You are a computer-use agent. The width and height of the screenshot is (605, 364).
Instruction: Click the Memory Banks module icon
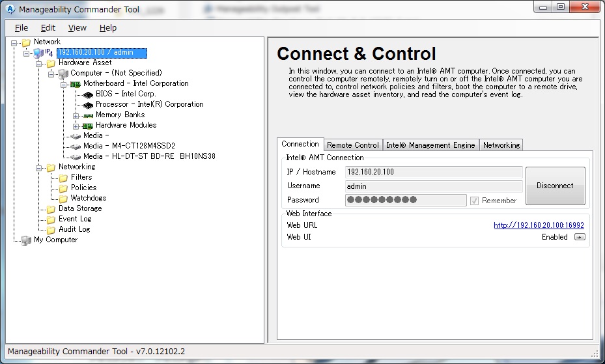tap(89, 115)
